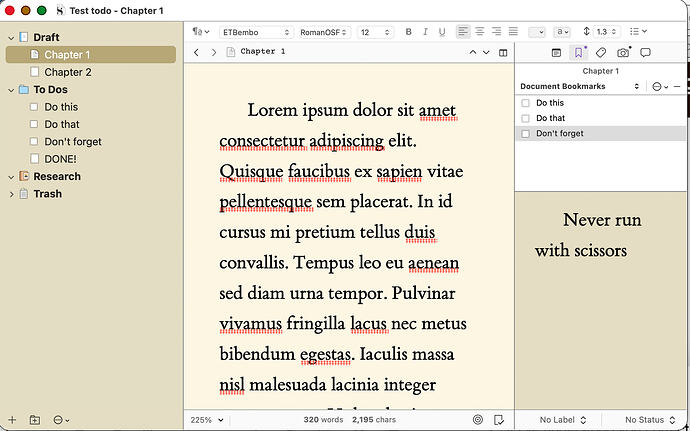Check 'Do that' in Document Bookmarks
The height and width of the screenshot is (431, 690).
(525, 118)
